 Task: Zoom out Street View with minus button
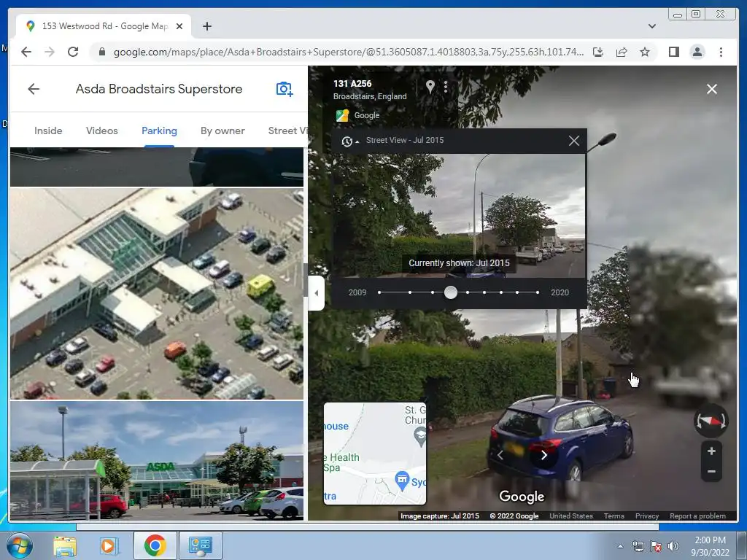pyautogui.click(x=711, y=472)
